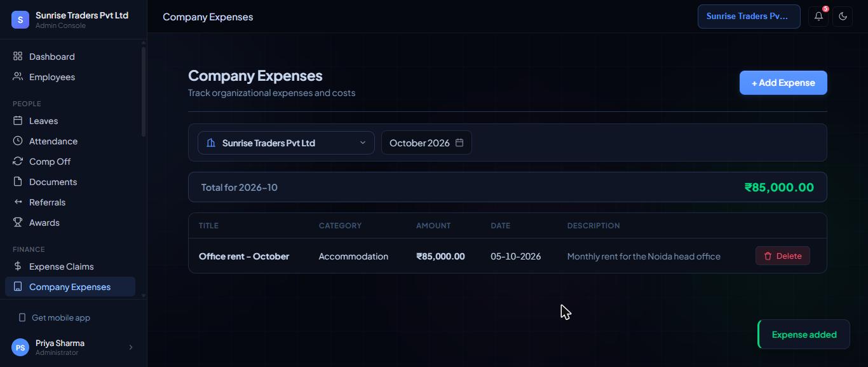The width and height of the screenshot is (868, 367).
Task: Open the Comp Off page
Action: 70,162
